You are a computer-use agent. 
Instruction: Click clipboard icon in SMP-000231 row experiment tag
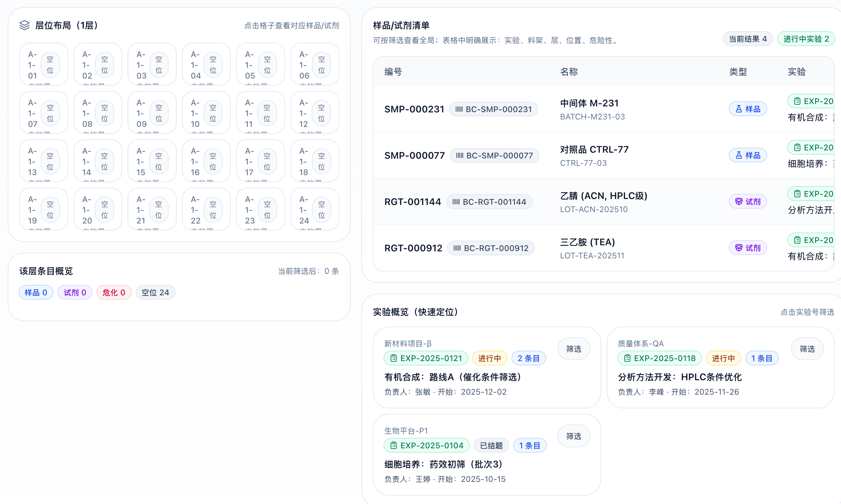point(797,101)
